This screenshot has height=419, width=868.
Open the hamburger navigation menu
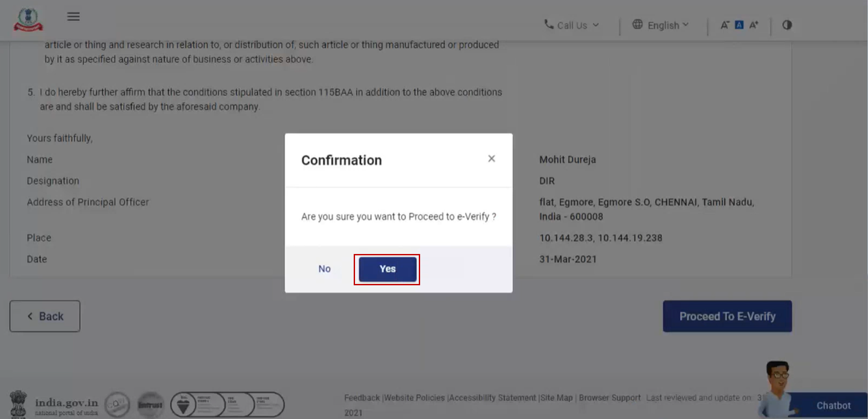pyautogui.click(x=73, y=16)
